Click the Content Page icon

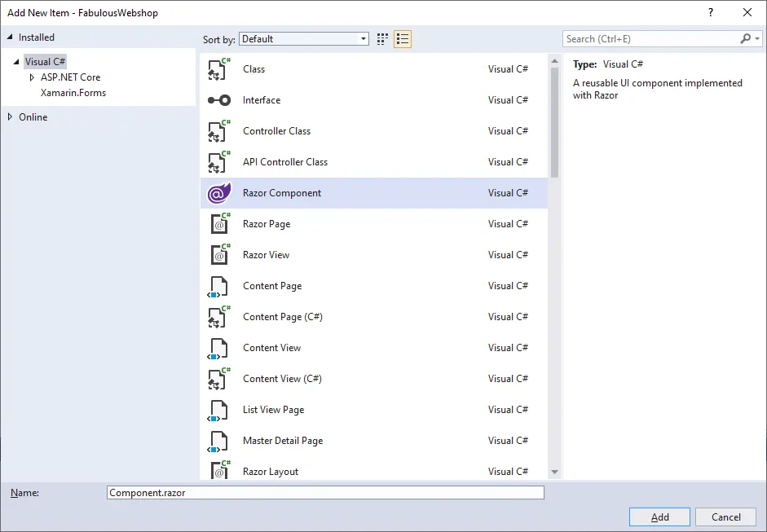coord(218,286)
